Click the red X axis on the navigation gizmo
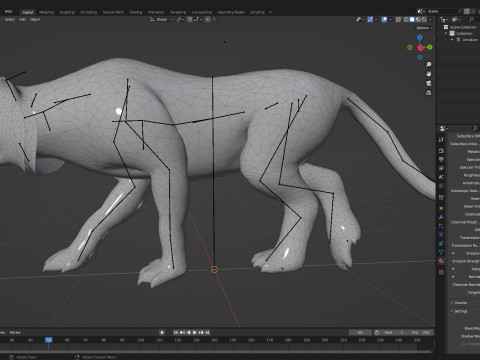 420,48
